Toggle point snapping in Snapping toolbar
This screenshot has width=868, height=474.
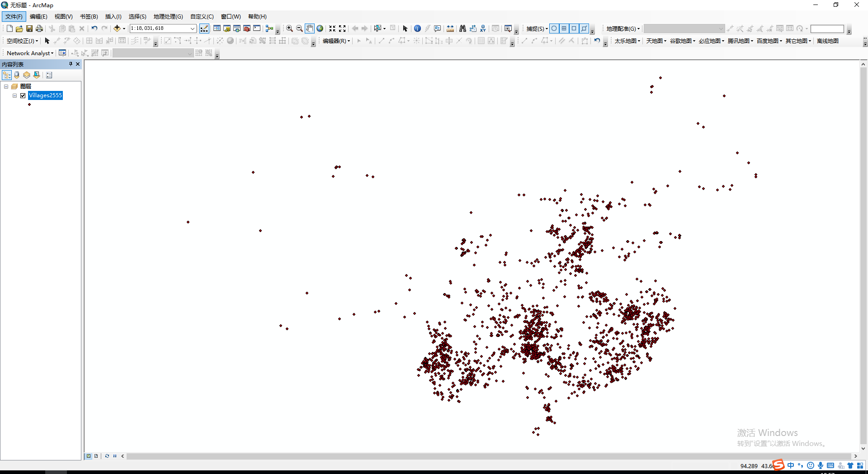click(554, 28)
